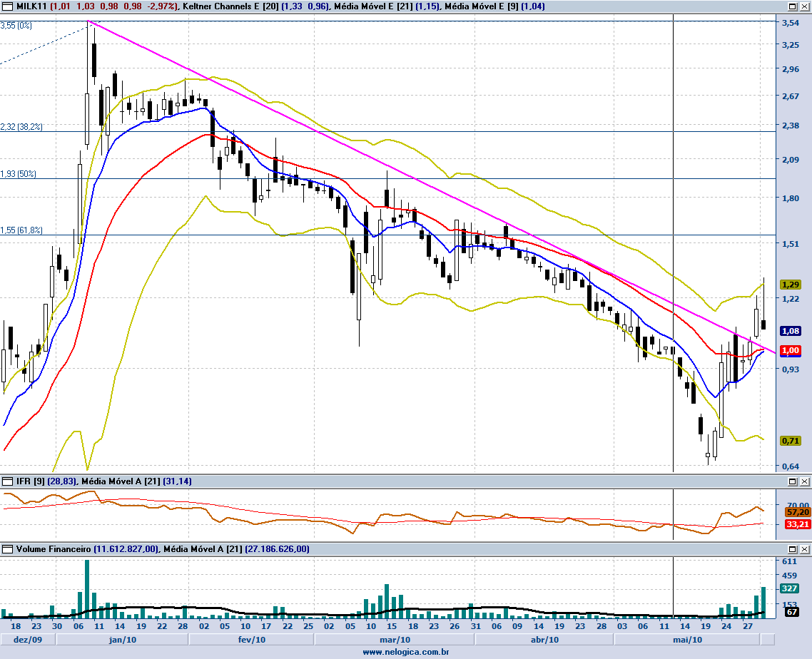
Task: Select the mar/10 month segment
Action: click(395, 639)
